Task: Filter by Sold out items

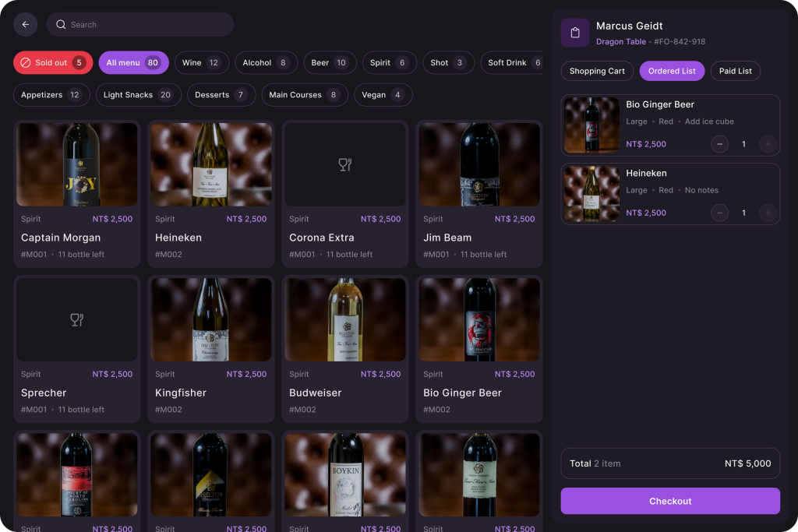Action: coord(53,62)
